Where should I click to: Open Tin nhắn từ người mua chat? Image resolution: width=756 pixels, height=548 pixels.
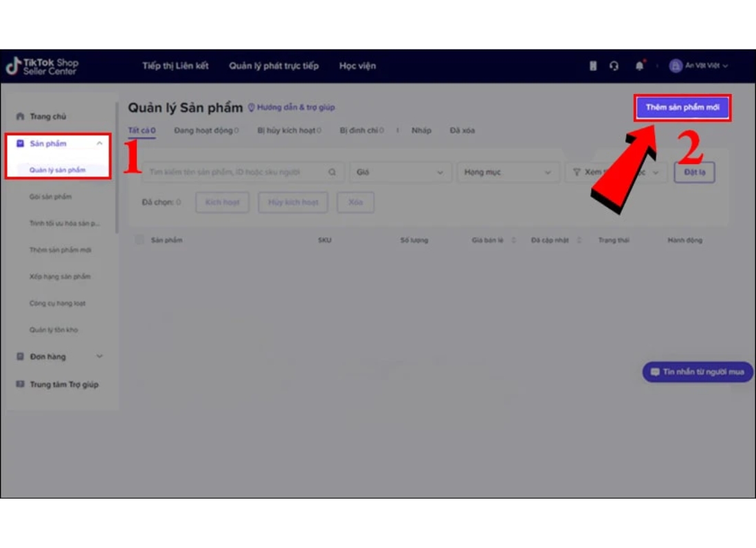coord(698,372)
